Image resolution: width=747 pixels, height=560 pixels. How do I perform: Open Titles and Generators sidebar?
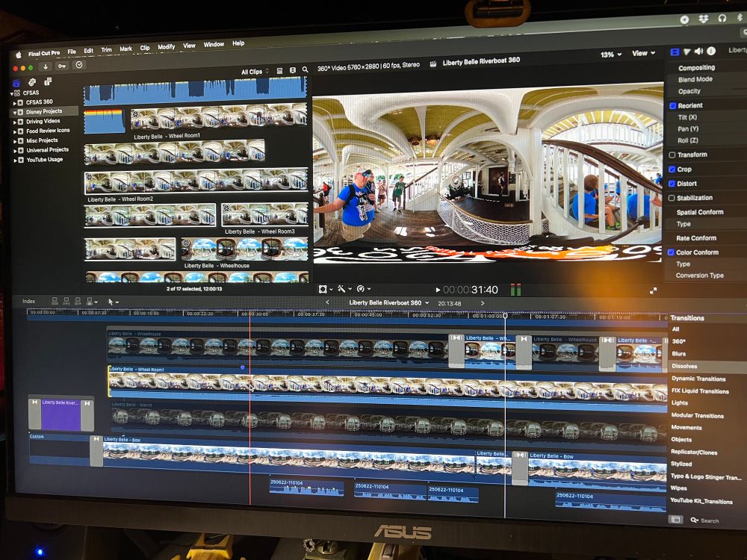pos(48,81)
